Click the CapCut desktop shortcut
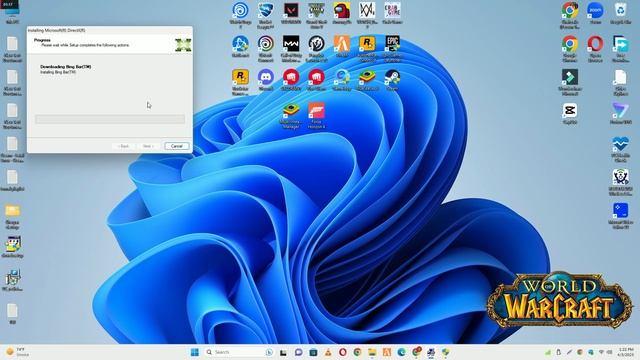The image size is (640, 360). point(570,112)
